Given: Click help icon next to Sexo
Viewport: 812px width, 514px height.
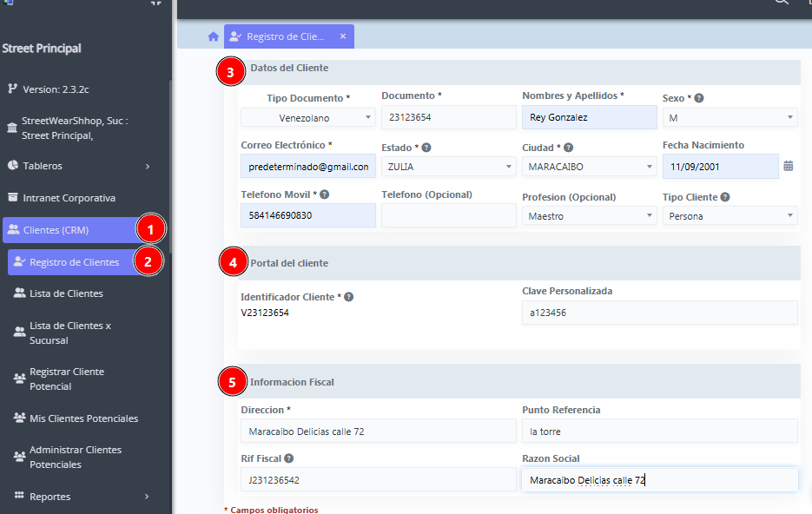Looking at the screenshot, I should pyautogui.click(x=699, y=98).
